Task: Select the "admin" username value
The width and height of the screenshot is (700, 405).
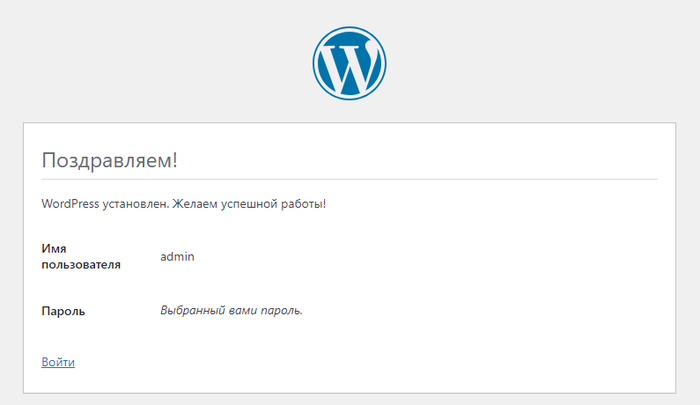Action: [177, 256]
